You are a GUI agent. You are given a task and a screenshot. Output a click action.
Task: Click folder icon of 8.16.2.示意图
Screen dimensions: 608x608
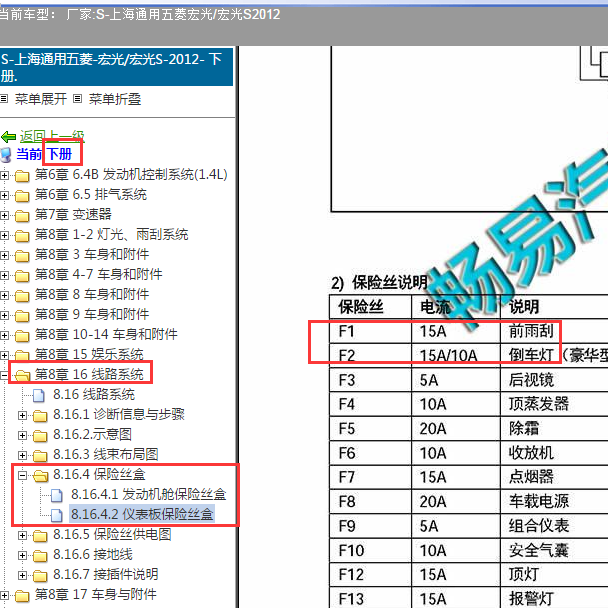[x=40, y=435]
